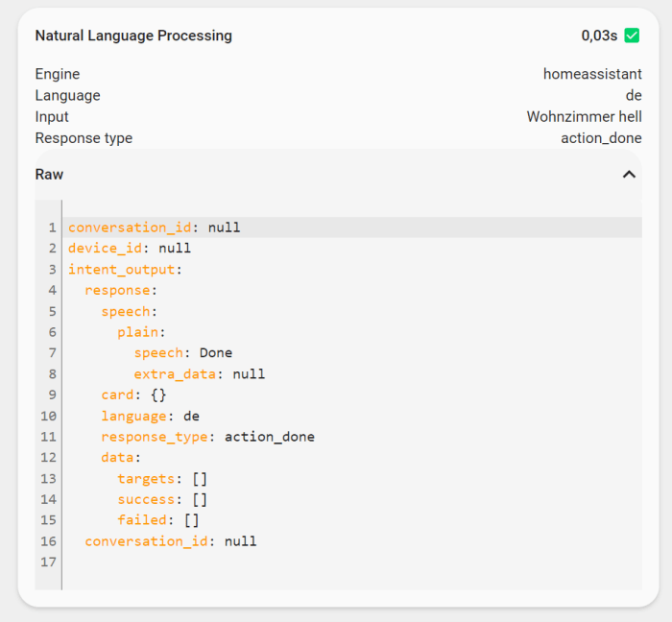This screenshot has height=622, width=672.
Task: Click the speech: Done code line
Action: point(183,352)
